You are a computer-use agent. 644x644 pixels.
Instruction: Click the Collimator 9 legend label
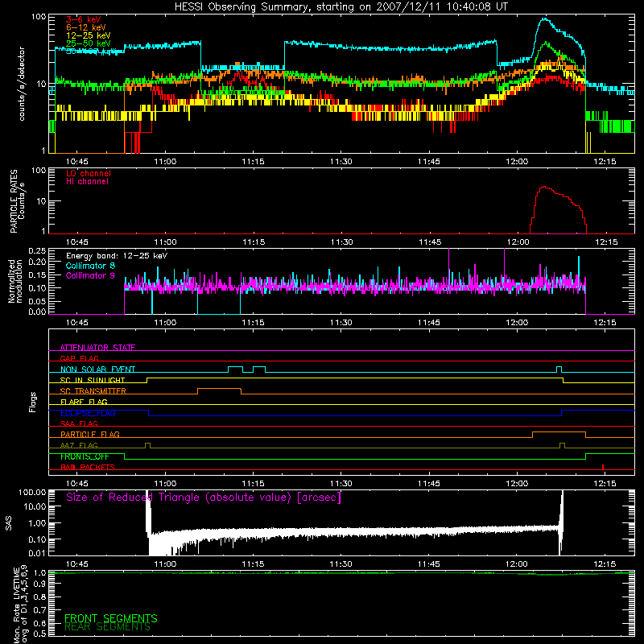tap(90, 275)
